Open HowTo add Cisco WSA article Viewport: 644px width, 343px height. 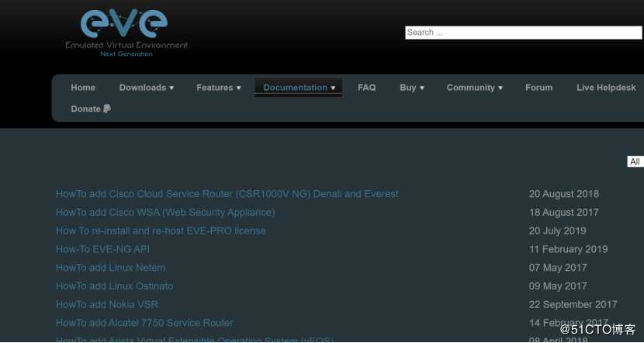(x=165, y=213)
